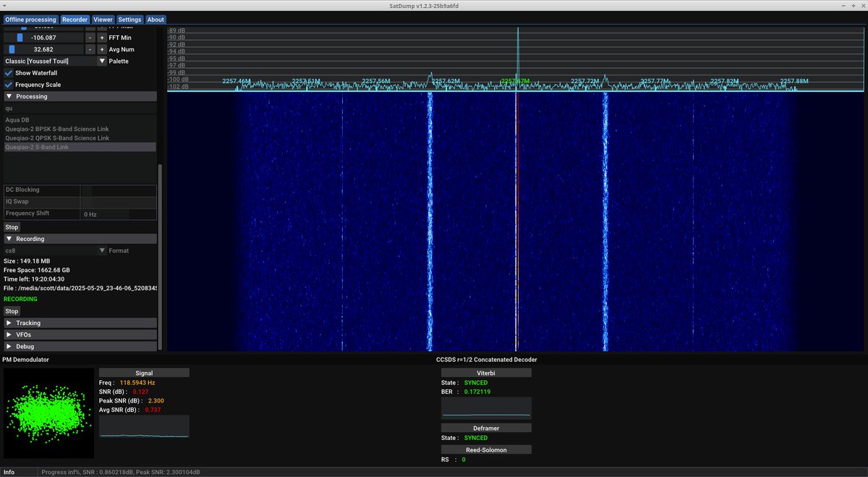This screenshot has height=477, width=868.
Task: Go to the Settings tab
Action: pyautogui.click(x=130, y=20)
